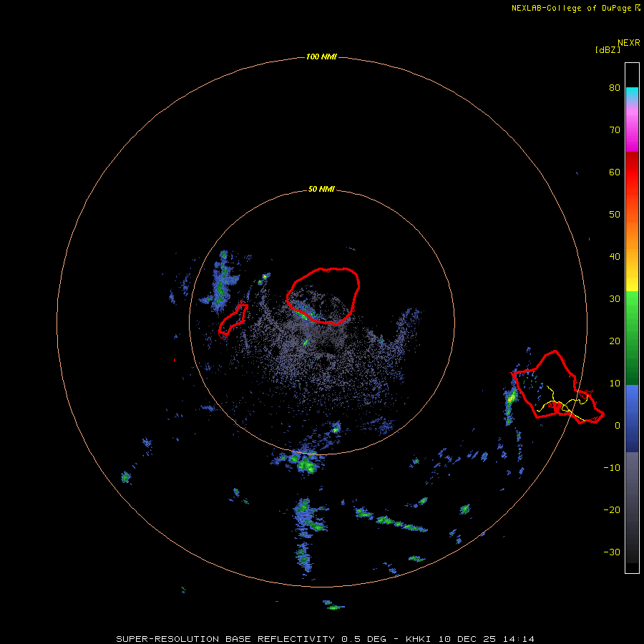Click the NEXR label above the color scale
This screenshot has height=644, width=644.
tap(629, 43)
